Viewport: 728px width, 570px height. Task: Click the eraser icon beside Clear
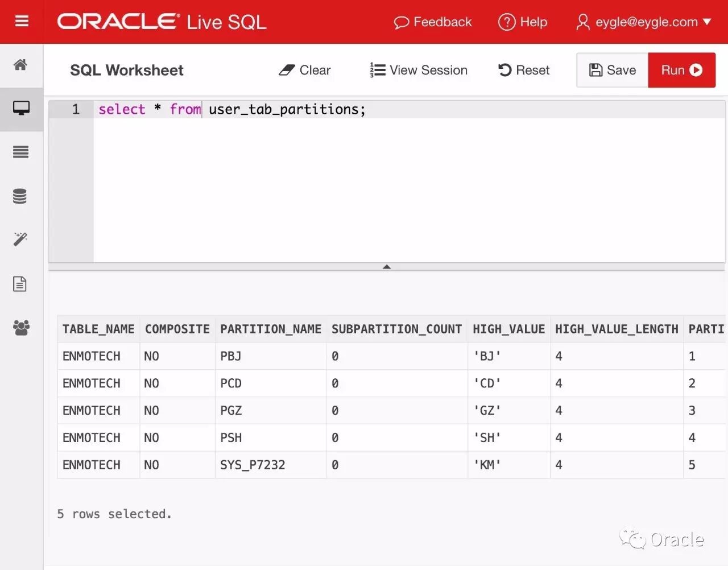287,70
